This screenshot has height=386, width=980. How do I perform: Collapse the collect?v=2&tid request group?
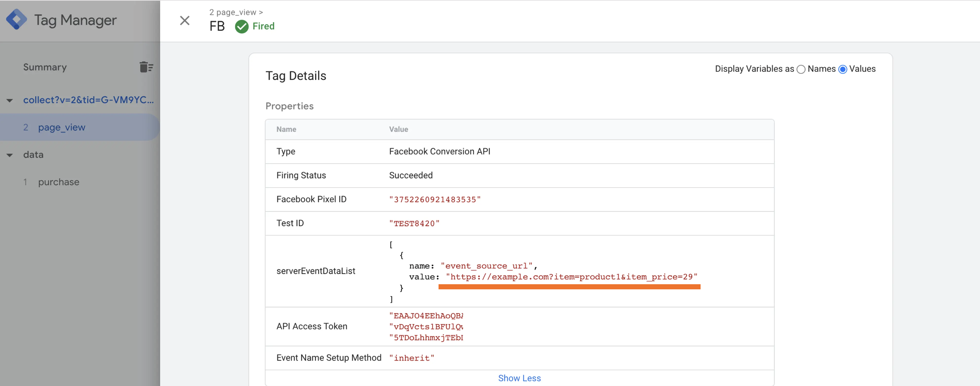pyautogui.click(x=10, y=101)
